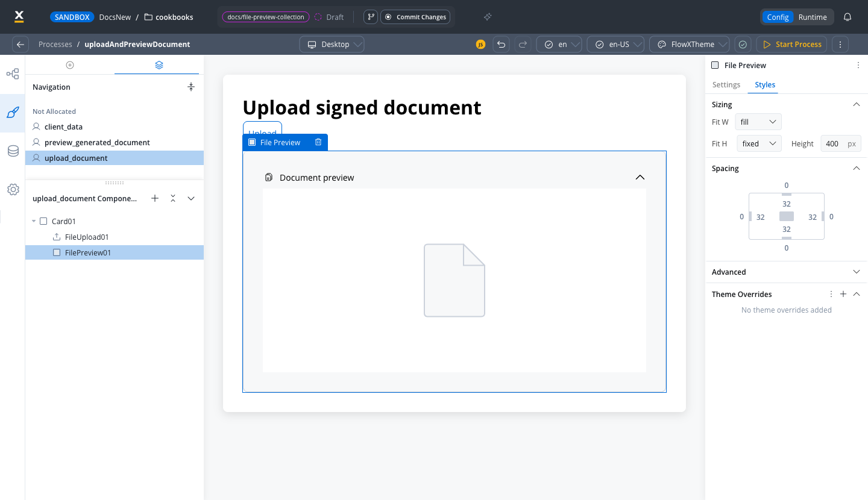Open the settings gear in left sidebar
The image size is (868, 500).
point(13,190)
